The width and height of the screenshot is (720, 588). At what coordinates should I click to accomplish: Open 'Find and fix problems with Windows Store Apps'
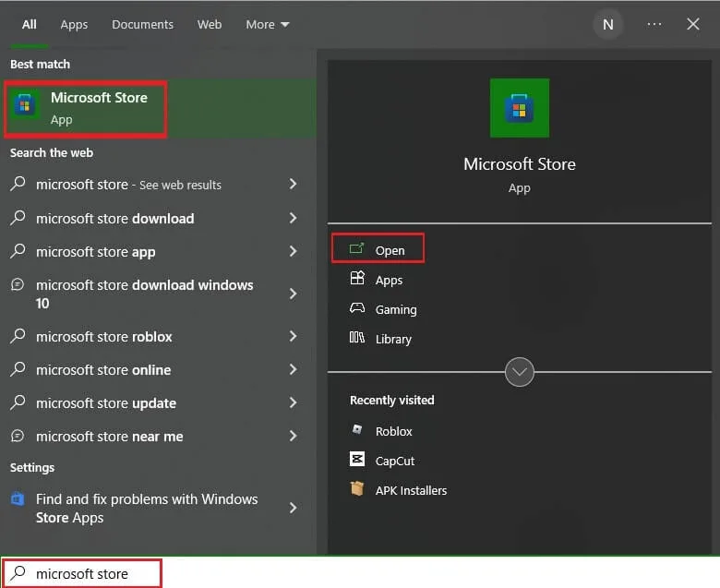[x=156, y=508]
